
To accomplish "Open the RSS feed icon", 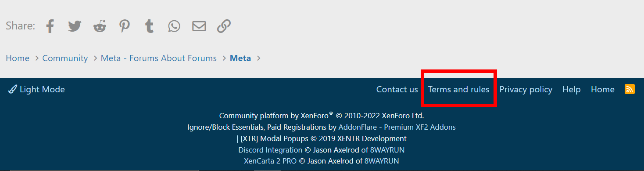I will [x=630, y=89].
